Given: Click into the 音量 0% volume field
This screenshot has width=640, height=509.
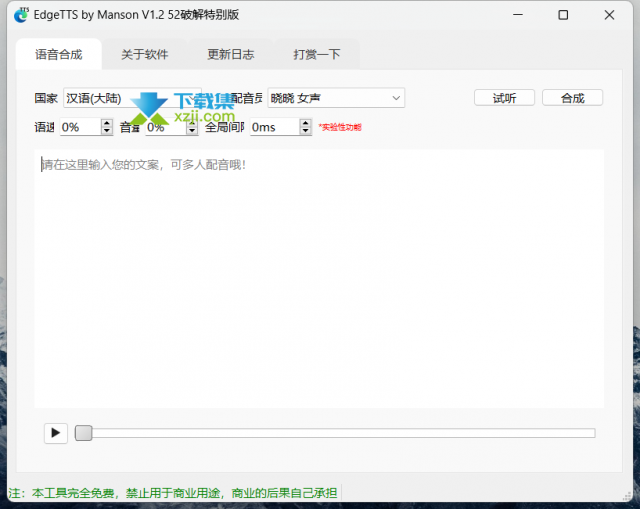Looking at the screenshot, I should coord(166,127).
